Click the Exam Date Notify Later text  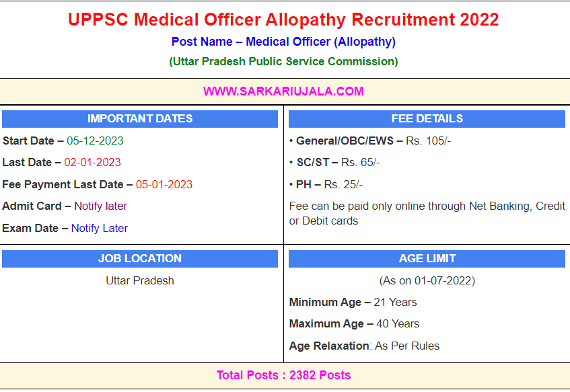tap(99, 228)
